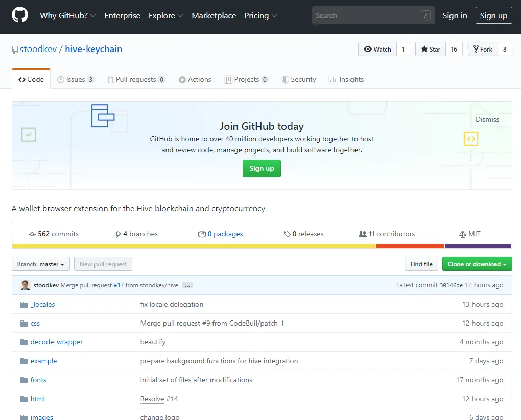
Task: Open 'initial set of files after modifications' commit
Action: (x=196, y=380)
